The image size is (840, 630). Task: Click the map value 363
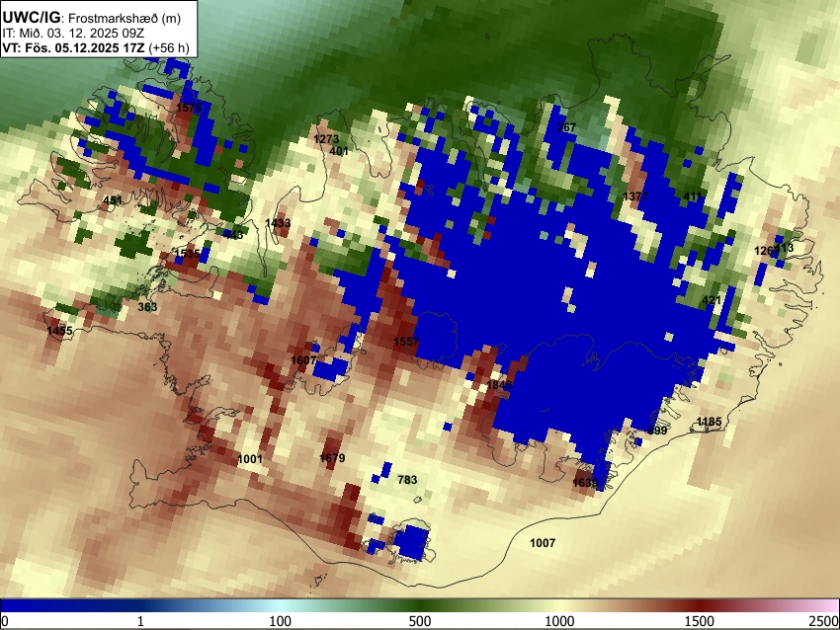pos(147,307)
